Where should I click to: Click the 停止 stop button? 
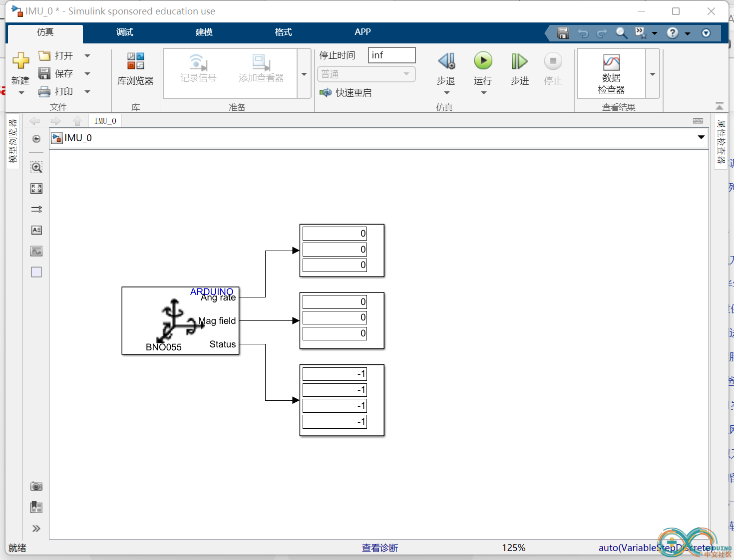point(553,68)
